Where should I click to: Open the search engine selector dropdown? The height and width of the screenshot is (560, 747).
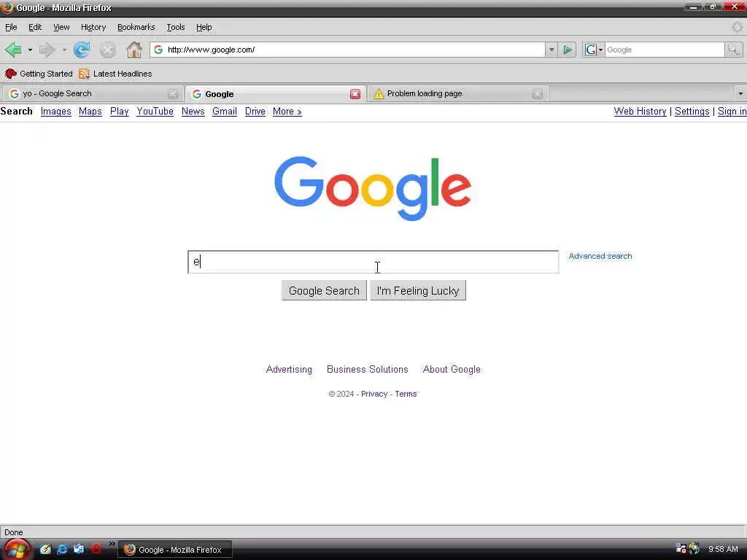click(594, 50)
